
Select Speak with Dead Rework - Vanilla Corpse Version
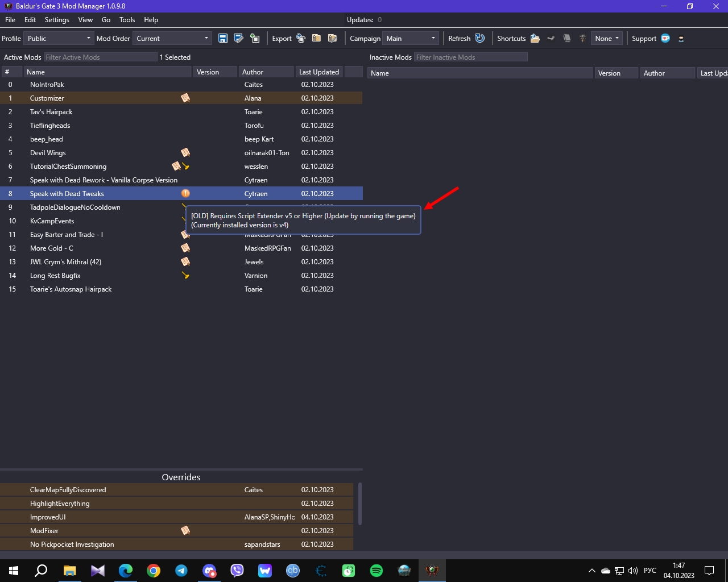coord(181,180)
